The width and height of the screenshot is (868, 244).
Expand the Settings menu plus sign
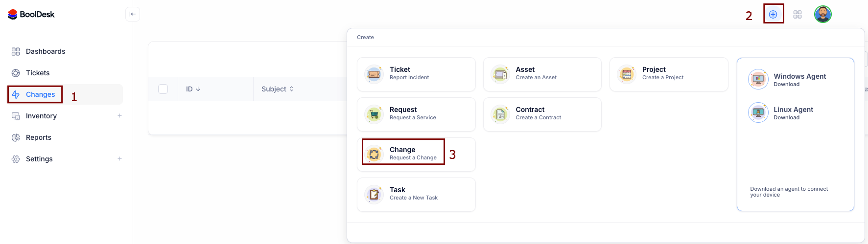point(119,159)
